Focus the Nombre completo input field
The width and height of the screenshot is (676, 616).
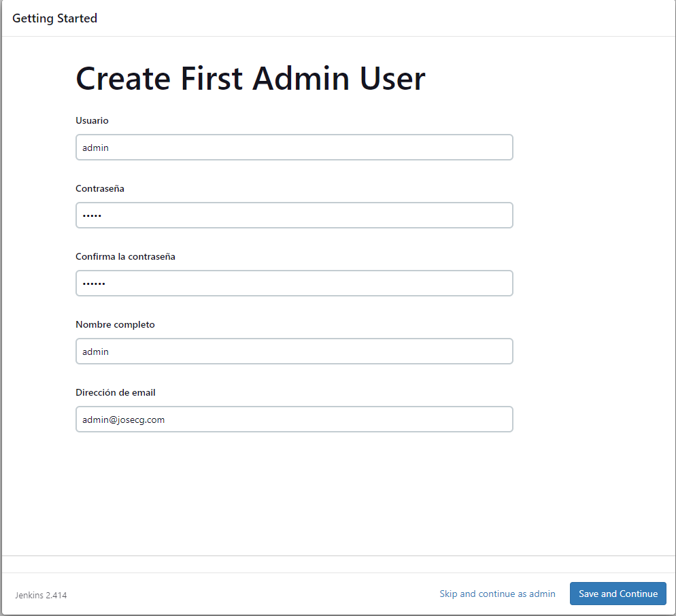[294, 351]
